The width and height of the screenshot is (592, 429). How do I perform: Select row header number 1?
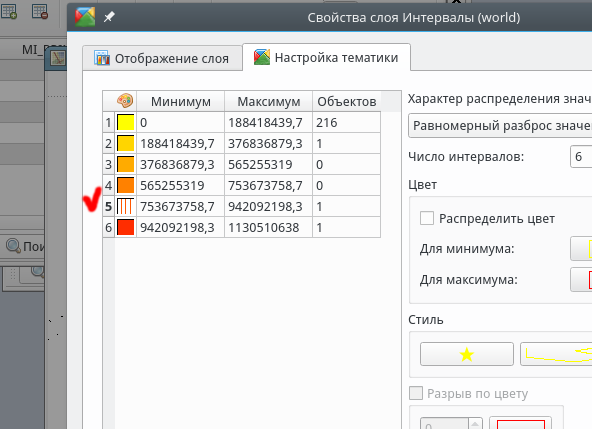pyautogui.click(x=108, y=122)
